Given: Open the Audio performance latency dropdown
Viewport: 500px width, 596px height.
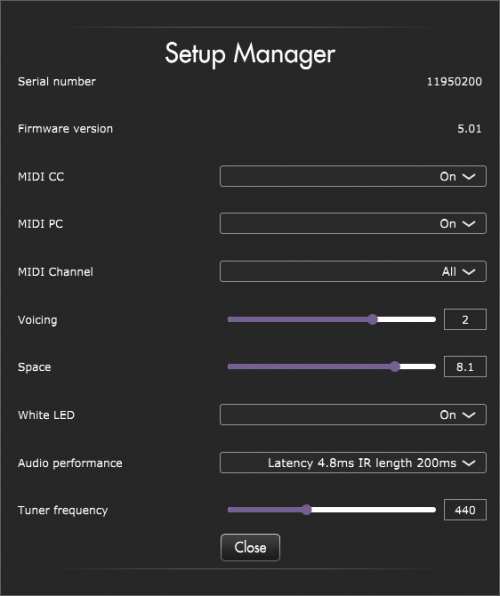Looking at the screenshot, I should pyautogui.click(x=353, y=463).
